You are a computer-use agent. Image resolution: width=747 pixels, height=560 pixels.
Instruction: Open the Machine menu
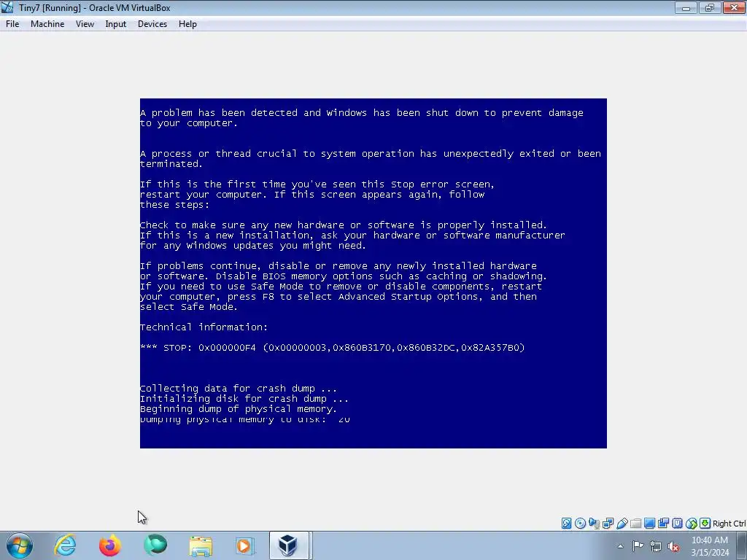click(47, 24)
